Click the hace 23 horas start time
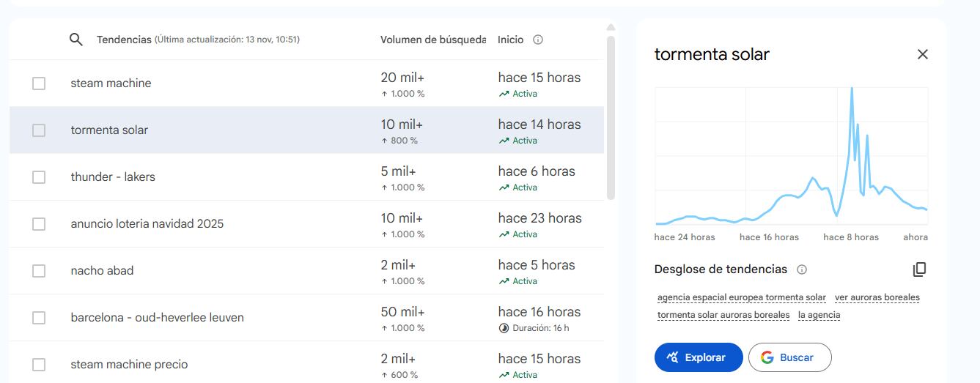 pyautogui.click(x=539, y=218)
